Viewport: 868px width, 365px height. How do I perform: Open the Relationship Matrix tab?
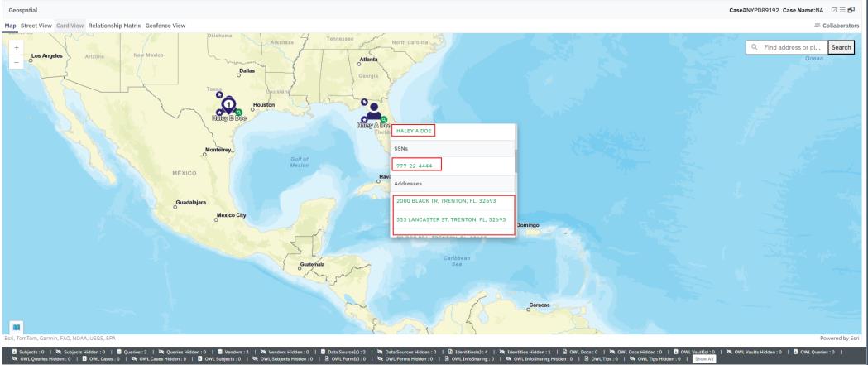pyautogui.click(x=115, y=26)
